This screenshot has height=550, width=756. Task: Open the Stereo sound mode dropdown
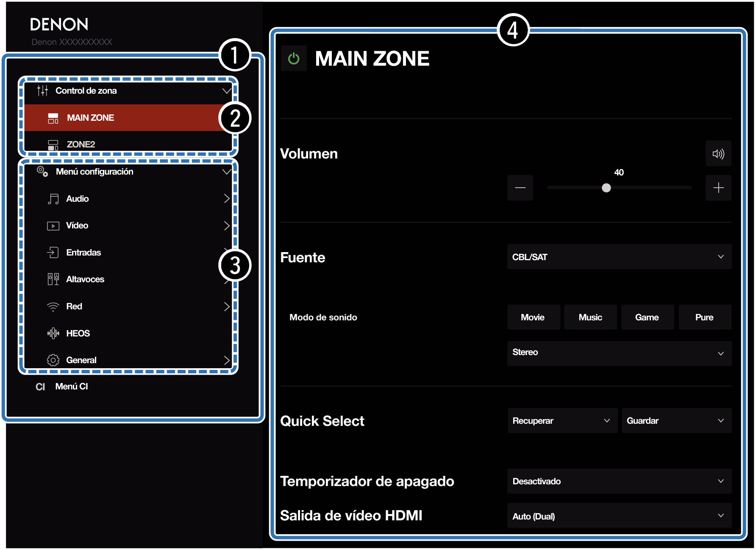click(619, 353)
